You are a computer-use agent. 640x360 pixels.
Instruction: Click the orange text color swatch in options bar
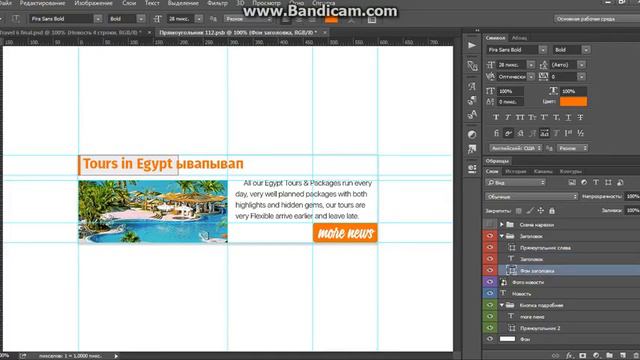coord(331,19)
